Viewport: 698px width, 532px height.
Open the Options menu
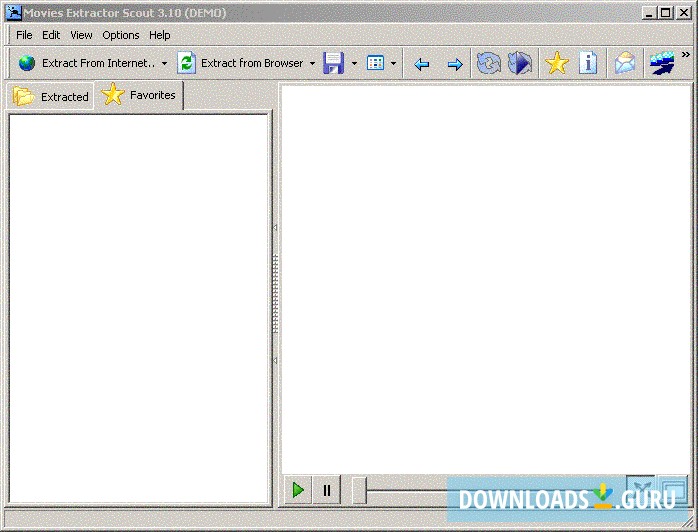coord(121,35)
